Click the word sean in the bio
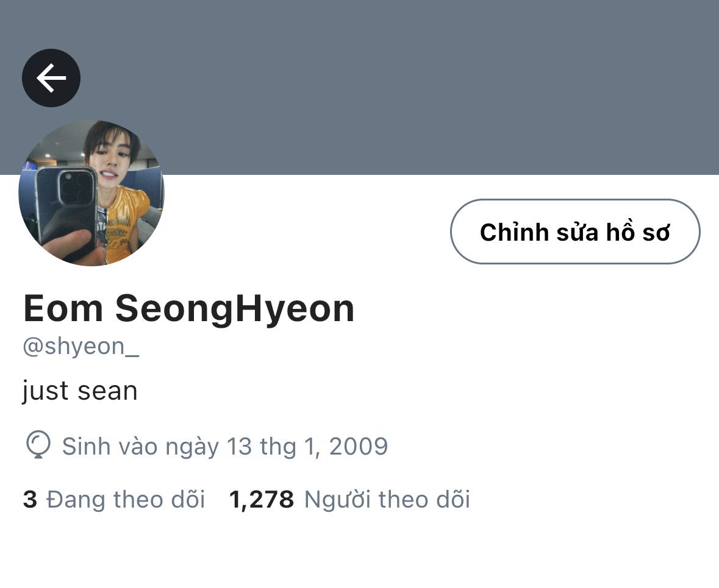Viewport: 719px width, 588px height. [108, 391]
